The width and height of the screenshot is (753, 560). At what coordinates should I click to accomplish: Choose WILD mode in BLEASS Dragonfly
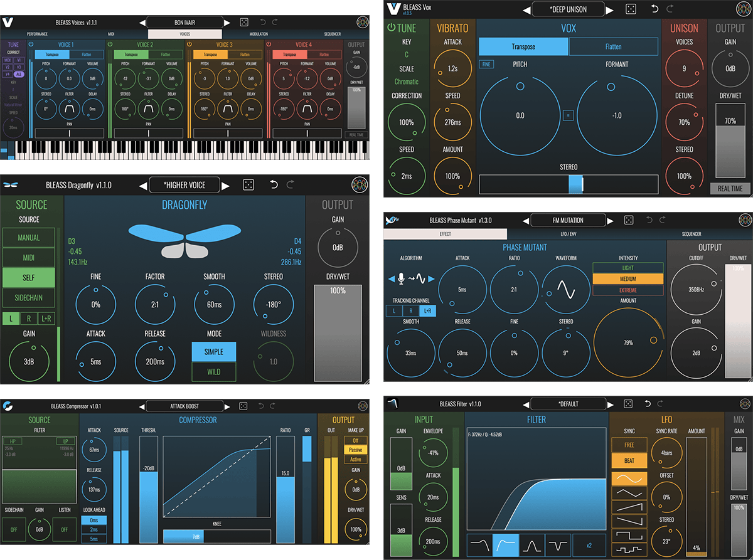coord(214,372)
